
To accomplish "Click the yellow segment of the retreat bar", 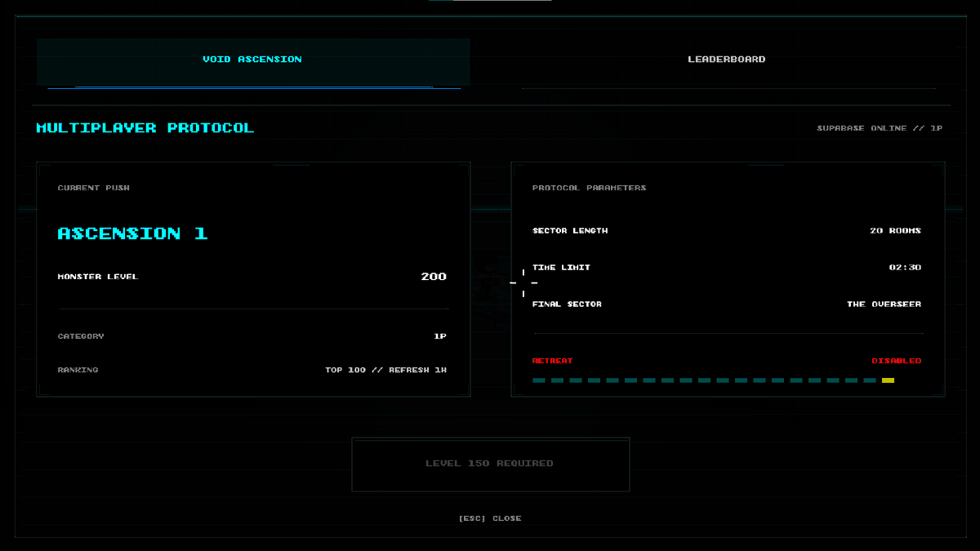I will pyautogui.click(x=888, y=380).
